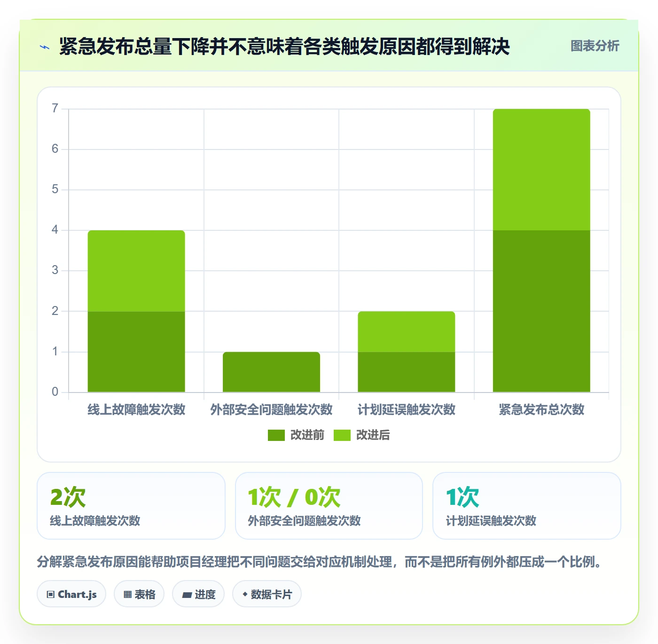658x644 pixels.
Task: Click the light green segment of 计划延误 bar
Action: [407, 331]
